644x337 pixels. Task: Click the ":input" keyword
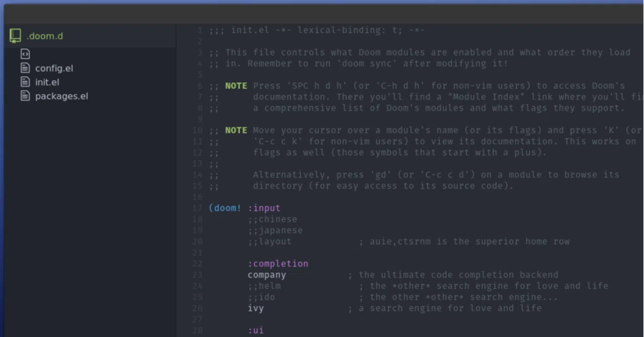coord(264,208)
